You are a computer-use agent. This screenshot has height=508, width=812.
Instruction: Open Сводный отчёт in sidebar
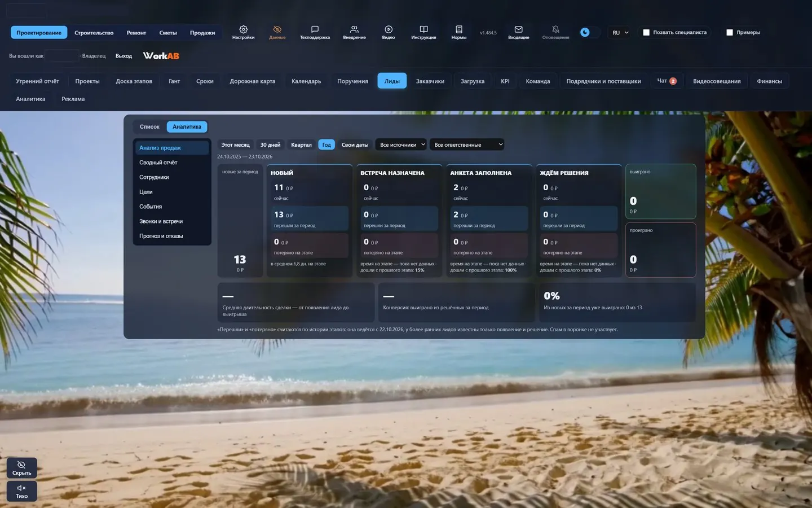point(171,162)
